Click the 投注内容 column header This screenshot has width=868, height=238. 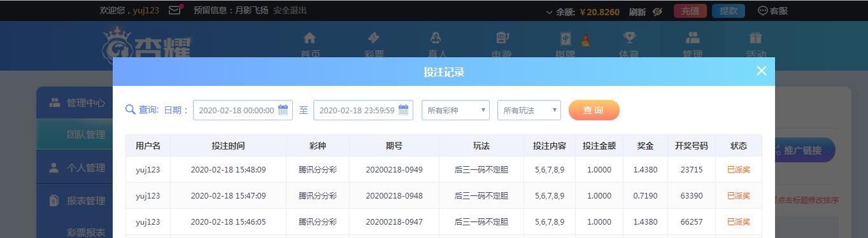click(x=550, y=146)
